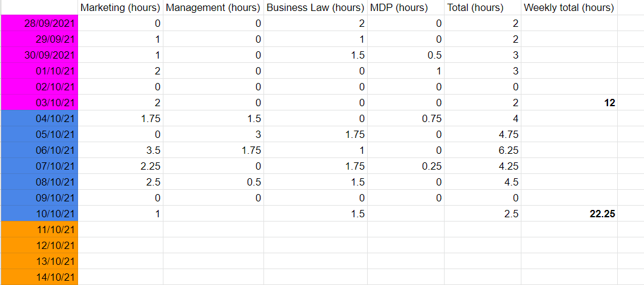The image size is (644, 285).
Task: Select Marketing value 3.5 on 06/10/21
Action: click(x=120, y=150)
